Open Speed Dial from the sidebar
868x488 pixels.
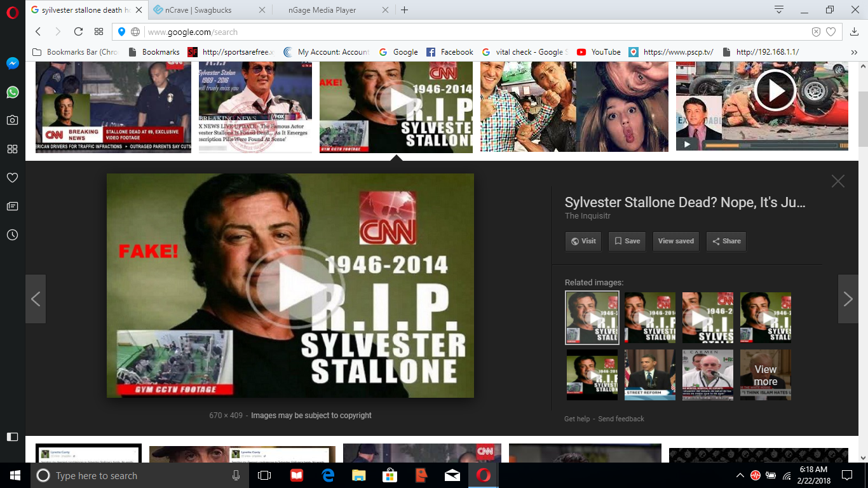[12, 149]
